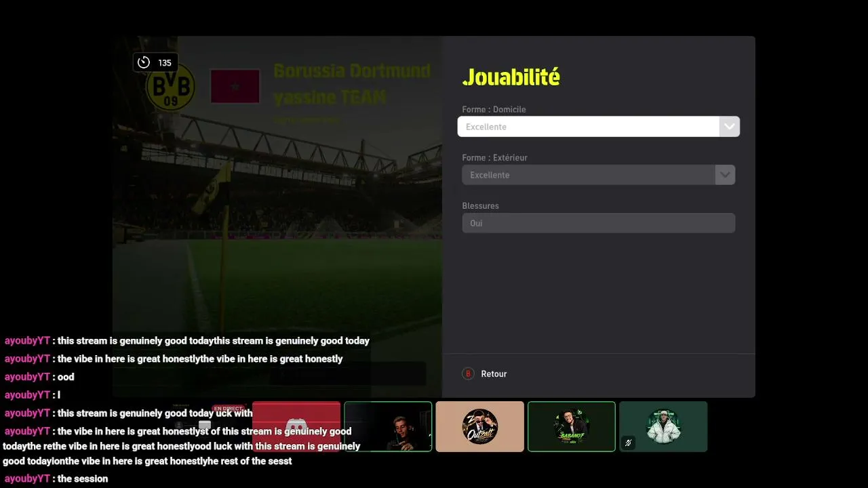Click the Jouabilité heading

tap(511, 77)
